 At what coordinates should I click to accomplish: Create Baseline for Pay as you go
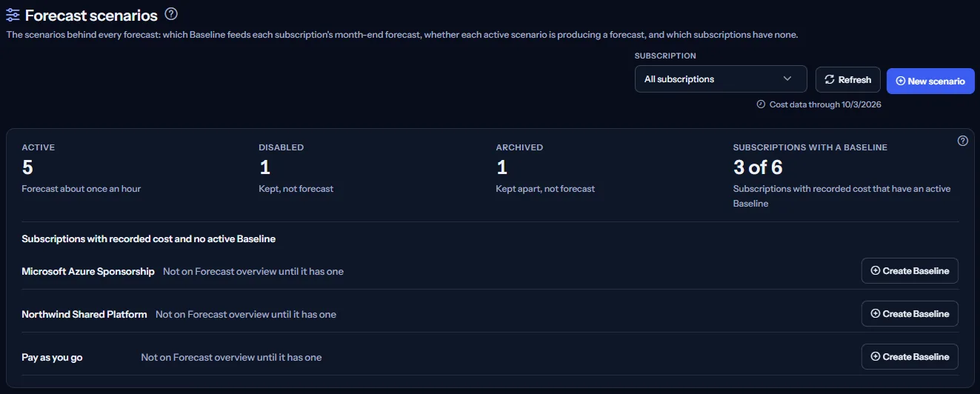910,357
